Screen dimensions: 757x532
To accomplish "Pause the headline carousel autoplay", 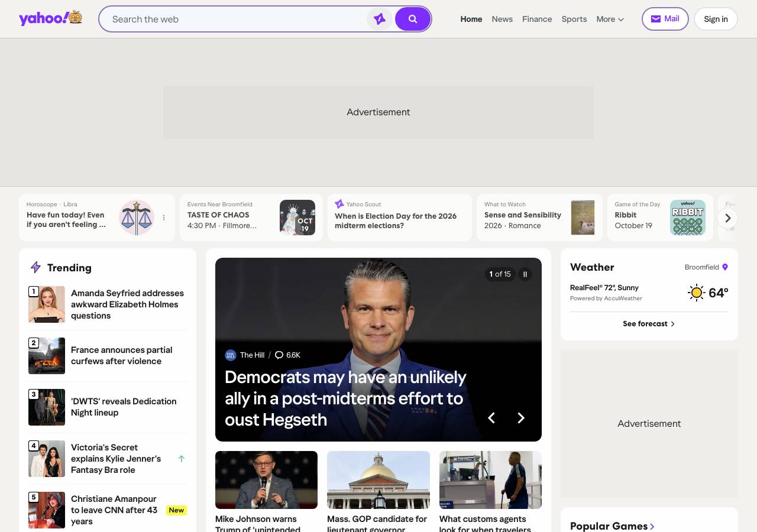I will [x=525, y=274].
